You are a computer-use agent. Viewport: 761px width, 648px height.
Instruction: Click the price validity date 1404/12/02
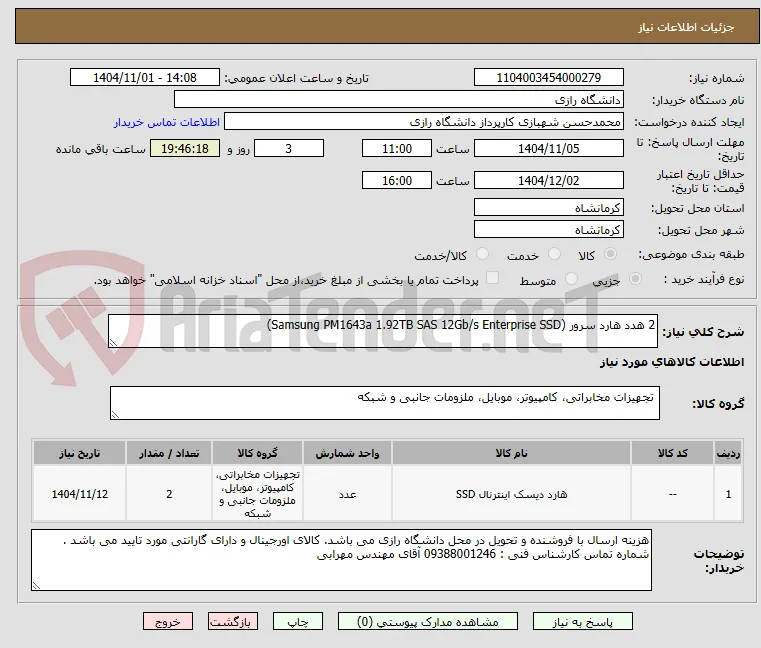[x=548, y=181]
